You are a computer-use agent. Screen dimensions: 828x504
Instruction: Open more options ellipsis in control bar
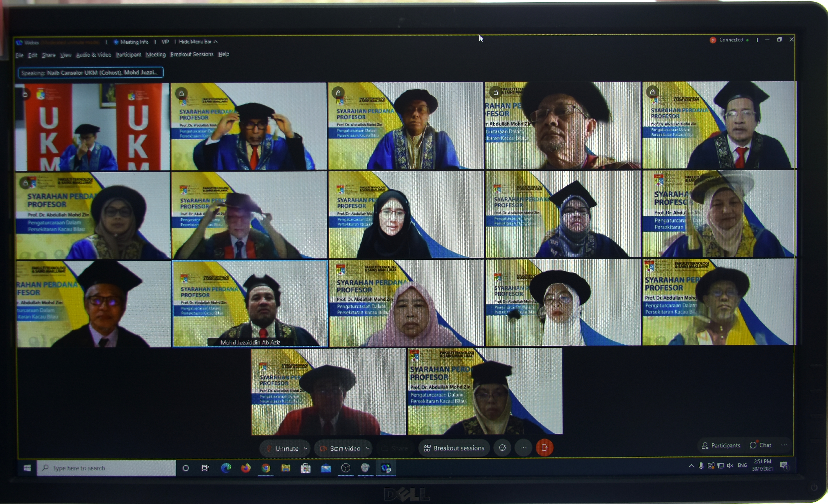pyautogui.click(x=523, y=448)
